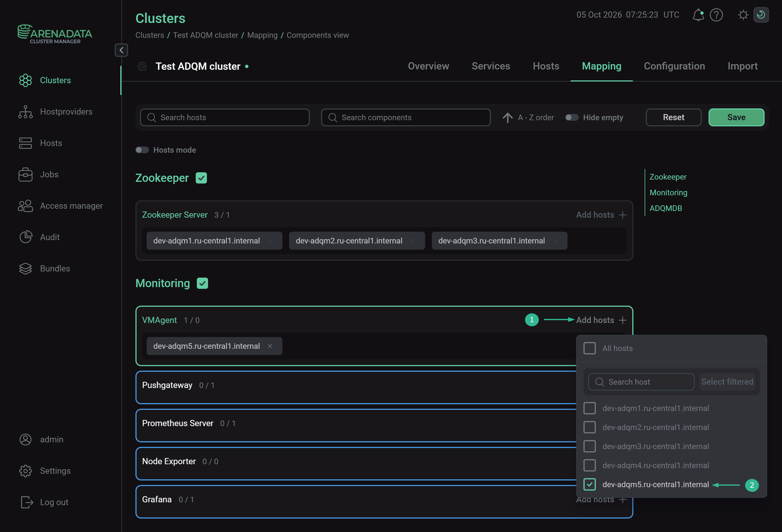Click the Node Exporter component title
The height and width of the screenshot is (532, 782).
point(169,461)
